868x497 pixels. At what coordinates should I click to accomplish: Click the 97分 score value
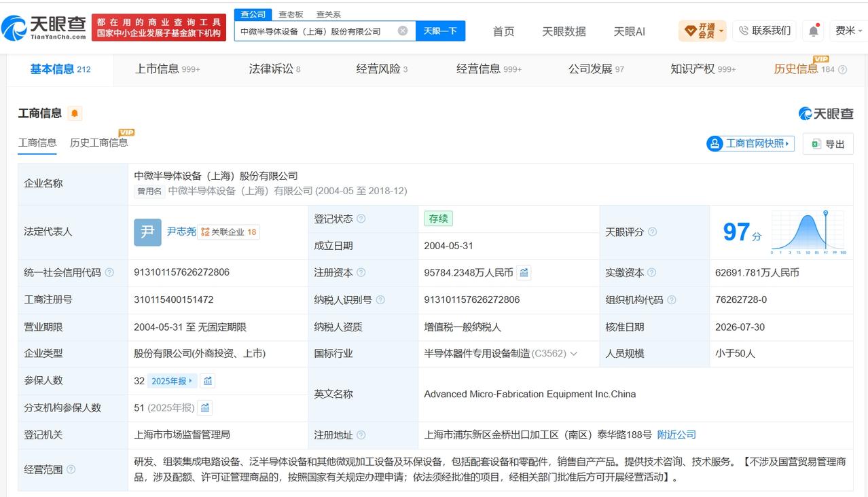pos(742,232)
